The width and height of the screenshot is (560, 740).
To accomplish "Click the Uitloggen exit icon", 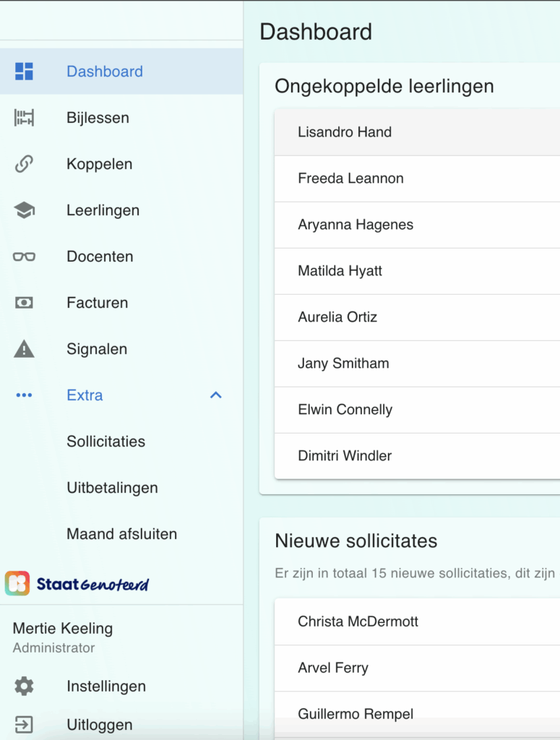I will pyautogui.click(x=24, y=725).
